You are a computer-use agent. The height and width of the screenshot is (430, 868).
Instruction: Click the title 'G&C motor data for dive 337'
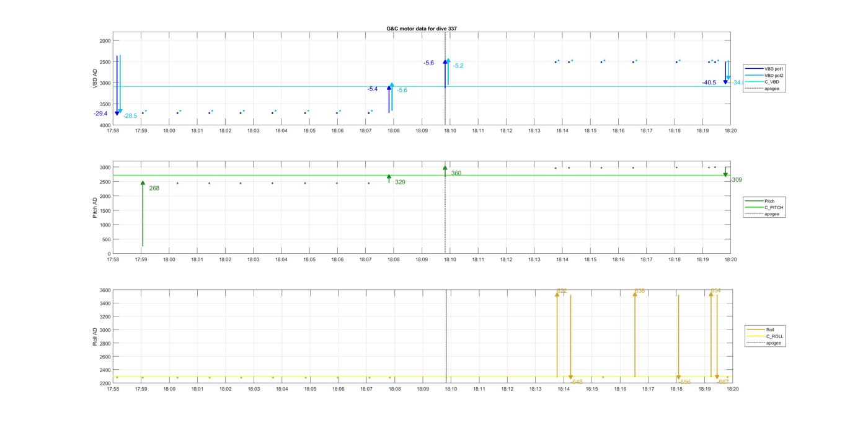[422, 29]
